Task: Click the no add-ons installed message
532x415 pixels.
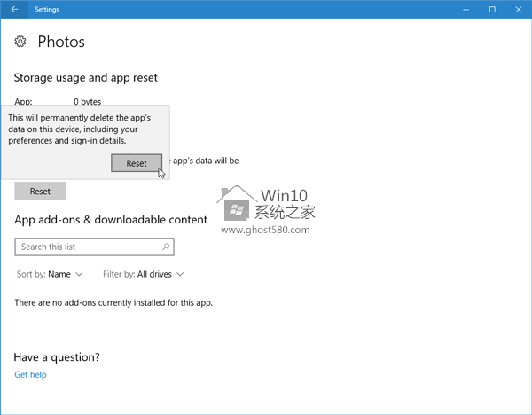Action: pyautogui.click(x=113, y=302)
